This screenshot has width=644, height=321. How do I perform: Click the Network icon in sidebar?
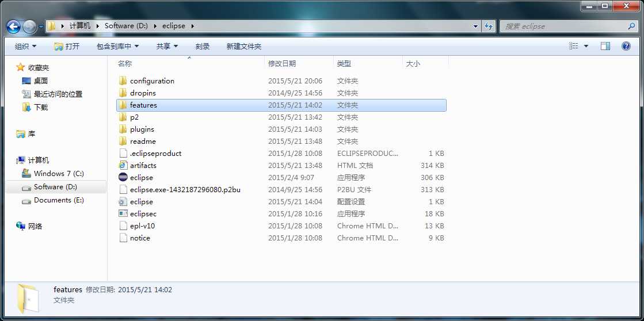21,226
